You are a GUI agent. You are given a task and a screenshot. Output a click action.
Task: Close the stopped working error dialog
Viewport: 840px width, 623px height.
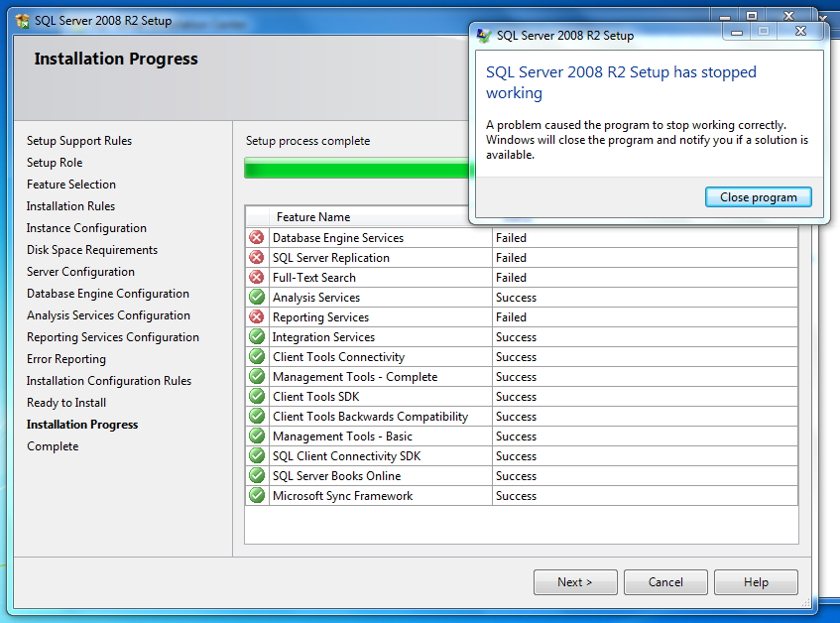(758, 197)
